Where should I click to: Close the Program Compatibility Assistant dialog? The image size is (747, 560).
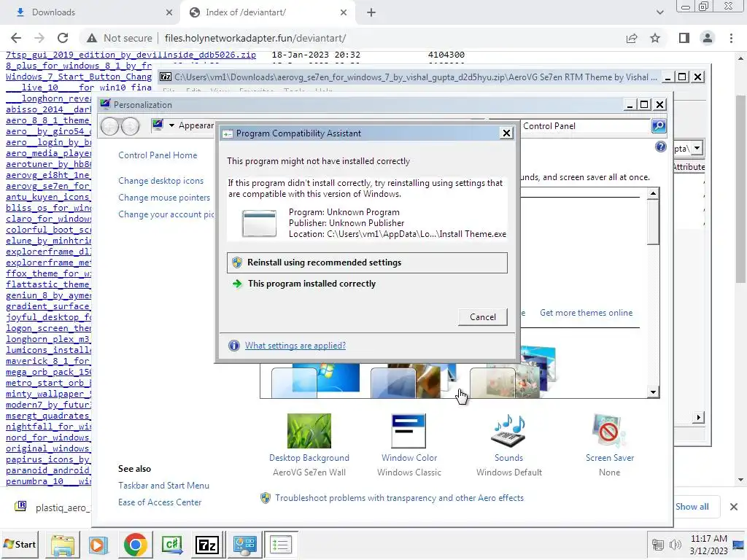pyautogui.click(x=506, y=133)
